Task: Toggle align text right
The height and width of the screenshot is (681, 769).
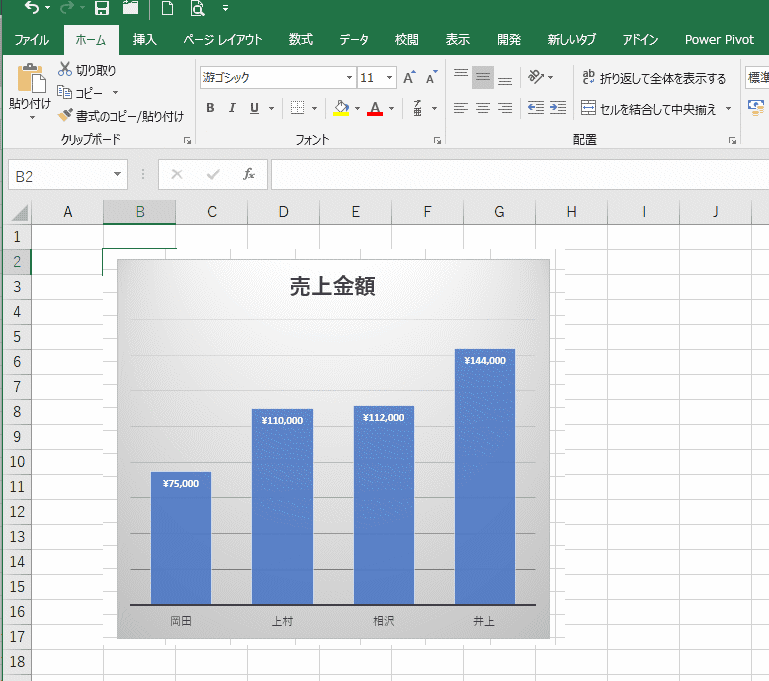Action: 505,108
